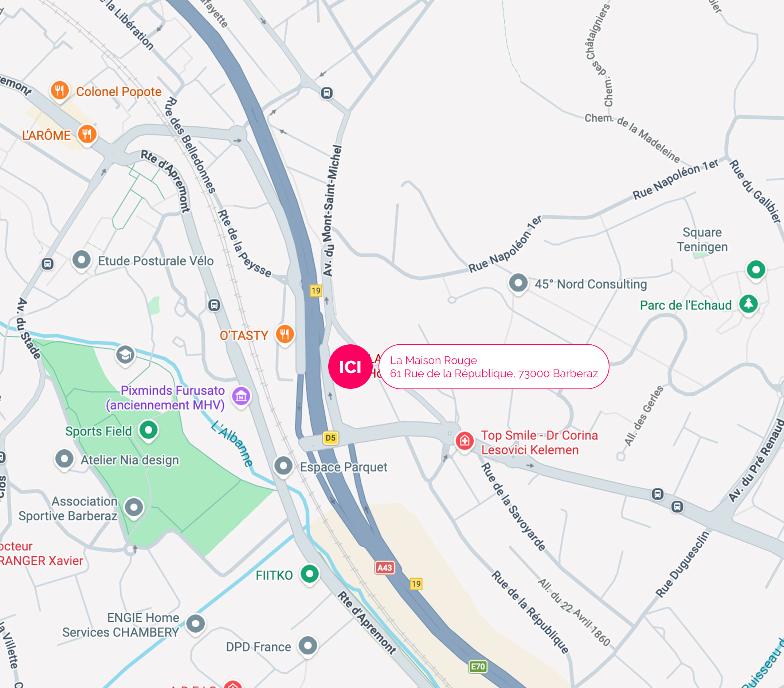Viewport: 784px width, 688px height.
Task: Open the Etude Posturale Vélo pin
Action: (82, 261)
